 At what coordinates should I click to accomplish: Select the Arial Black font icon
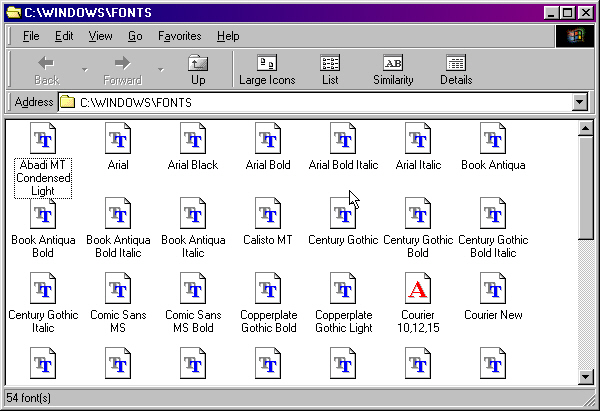click(x=193, y=138)
